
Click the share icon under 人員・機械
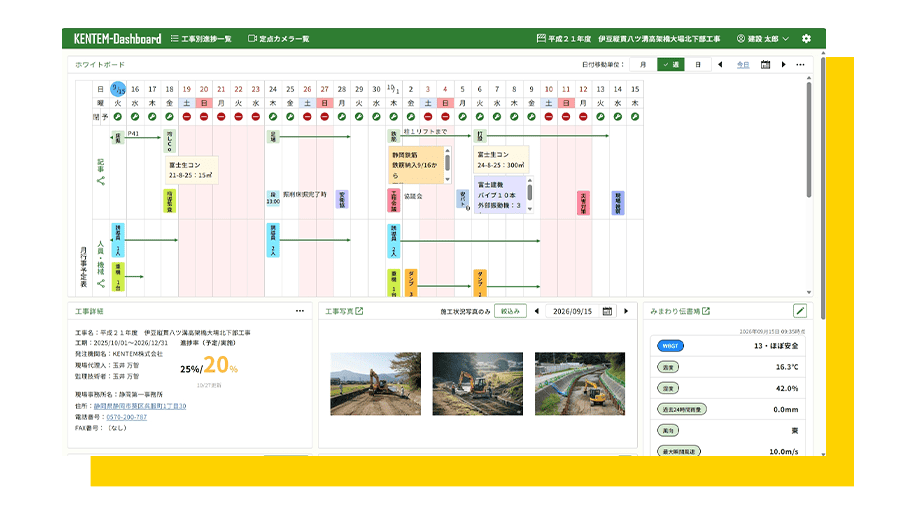[100, 284]
